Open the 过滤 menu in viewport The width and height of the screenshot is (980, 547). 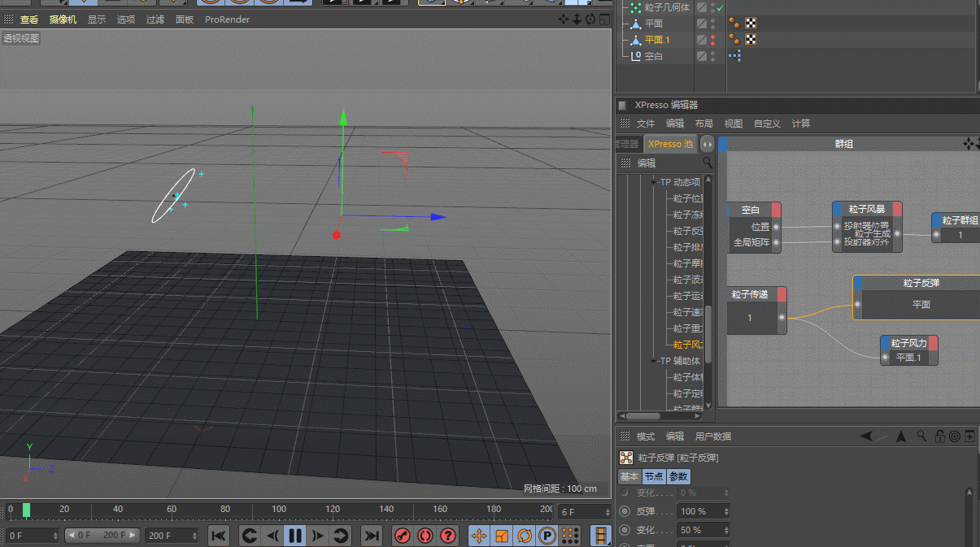155,20
